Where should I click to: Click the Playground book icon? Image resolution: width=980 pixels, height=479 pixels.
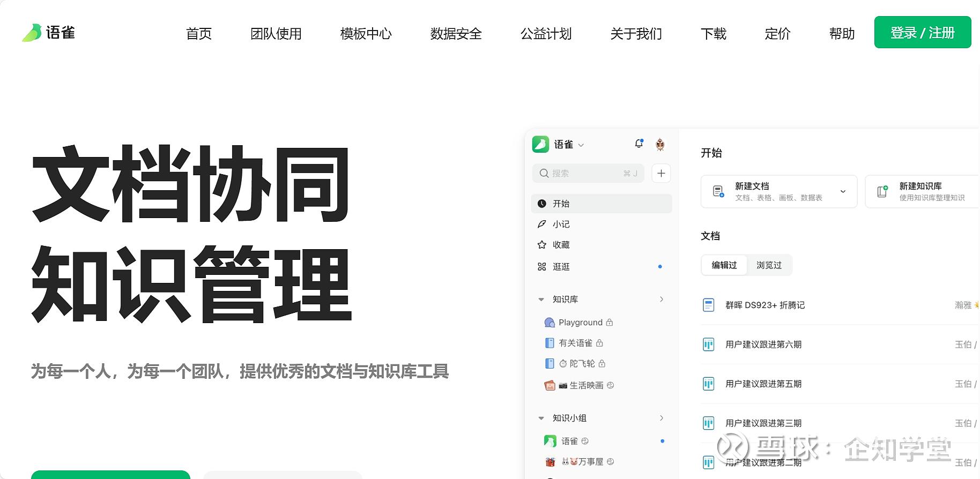coord(550,323)
